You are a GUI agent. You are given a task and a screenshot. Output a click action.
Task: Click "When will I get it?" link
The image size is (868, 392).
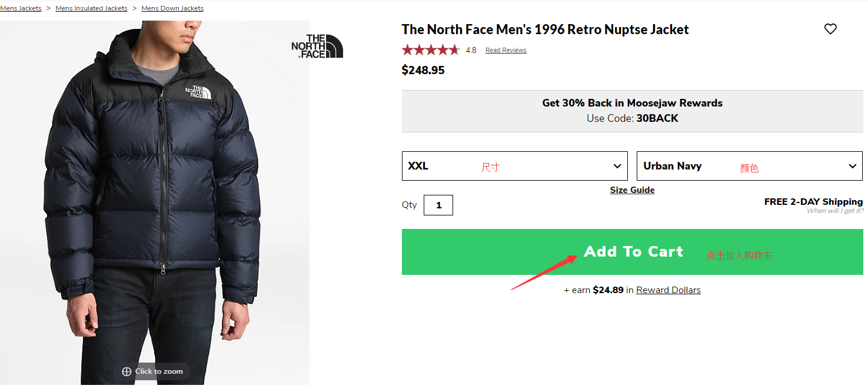834,211
